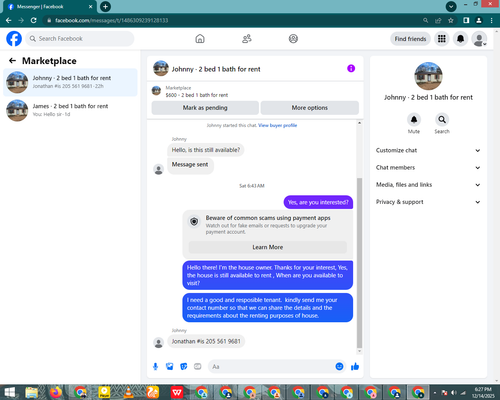Open File Explorer from the taskbar

click(32, 392)
